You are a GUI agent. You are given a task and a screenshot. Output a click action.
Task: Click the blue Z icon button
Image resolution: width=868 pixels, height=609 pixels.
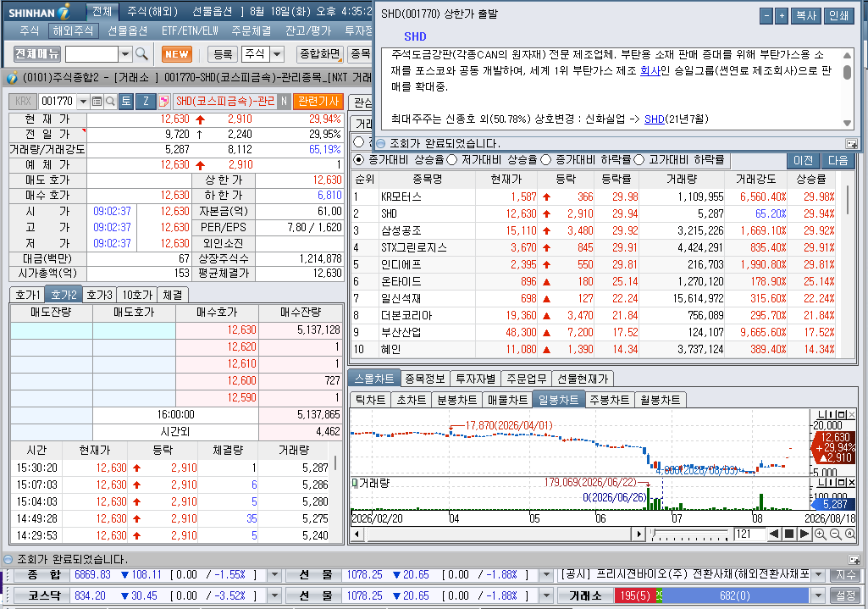point(146,102)
